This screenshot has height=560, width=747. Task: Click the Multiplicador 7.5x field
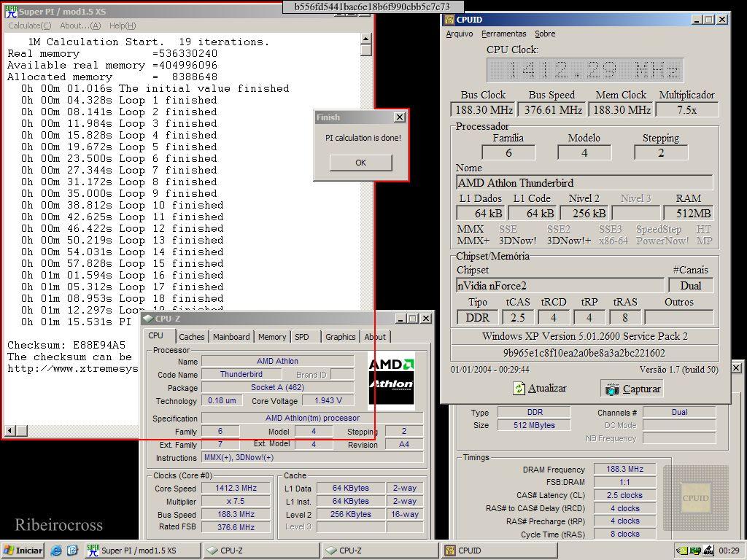(686, 110)
